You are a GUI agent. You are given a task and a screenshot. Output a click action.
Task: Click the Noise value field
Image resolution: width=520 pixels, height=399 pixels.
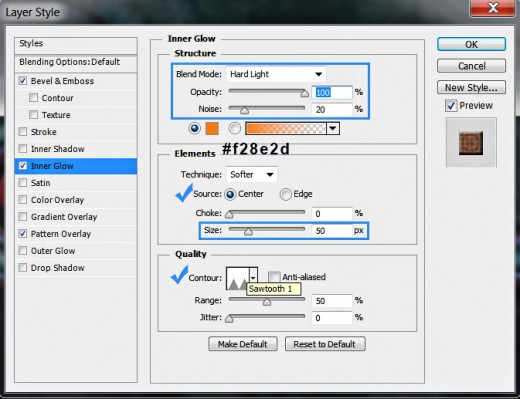point(332,110)
